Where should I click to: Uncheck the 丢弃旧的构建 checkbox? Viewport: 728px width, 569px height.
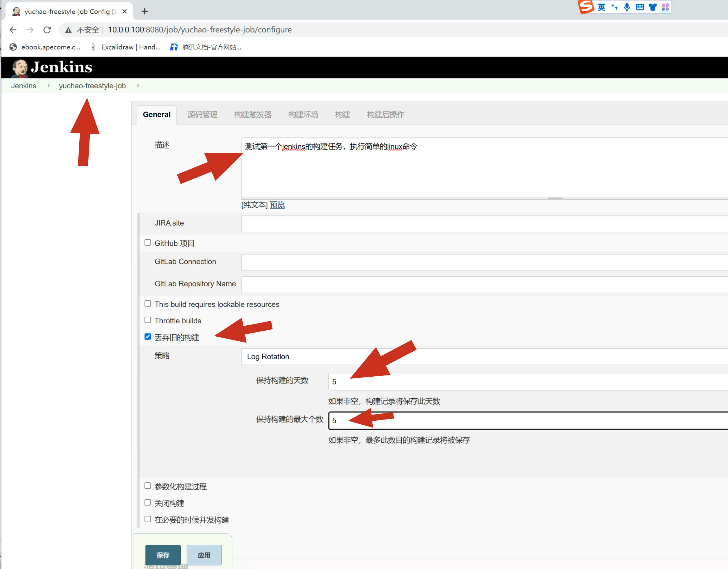pyautogui.click(x=148, y=337)
